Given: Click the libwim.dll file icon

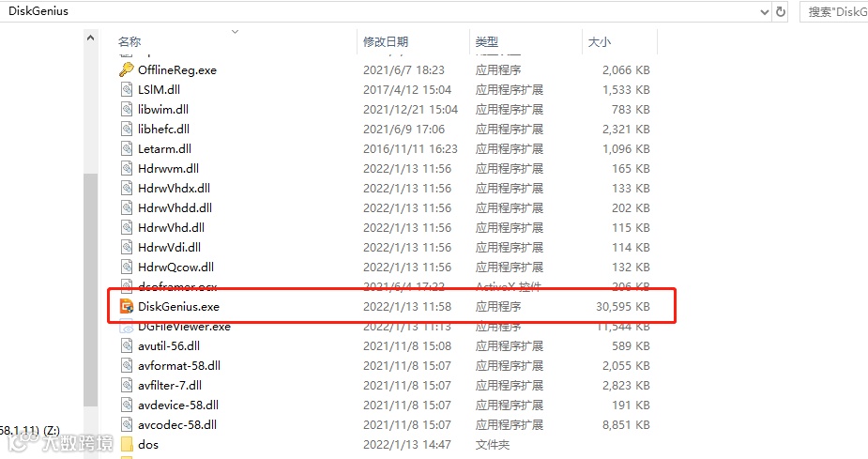Looking at the screenshot, I should tap(127, 109).
